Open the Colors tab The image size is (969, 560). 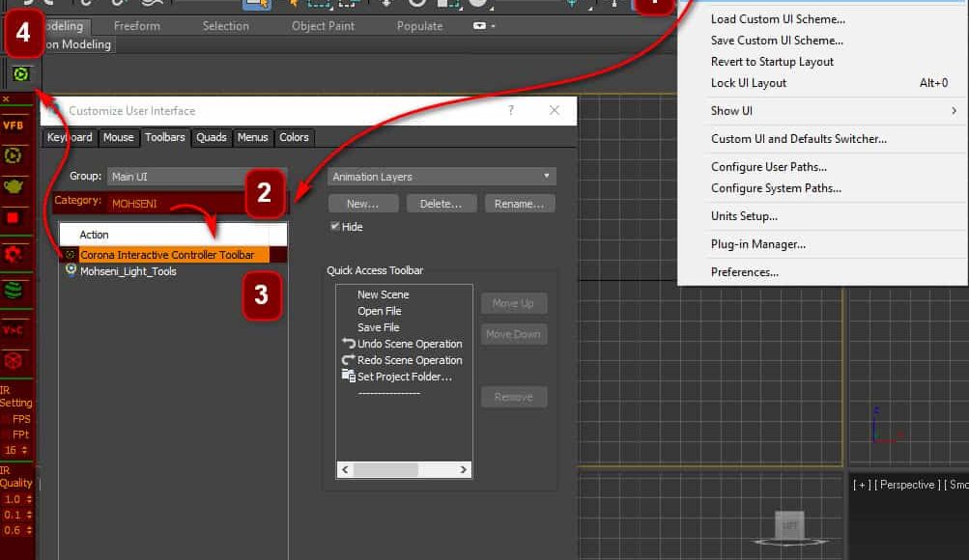(294, 137)
